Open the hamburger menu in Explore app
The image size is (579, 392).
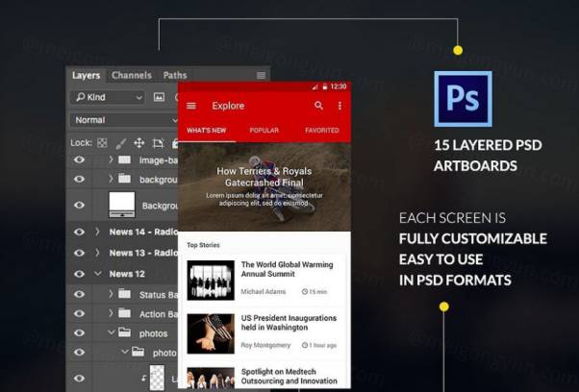(x=191, y=106)
